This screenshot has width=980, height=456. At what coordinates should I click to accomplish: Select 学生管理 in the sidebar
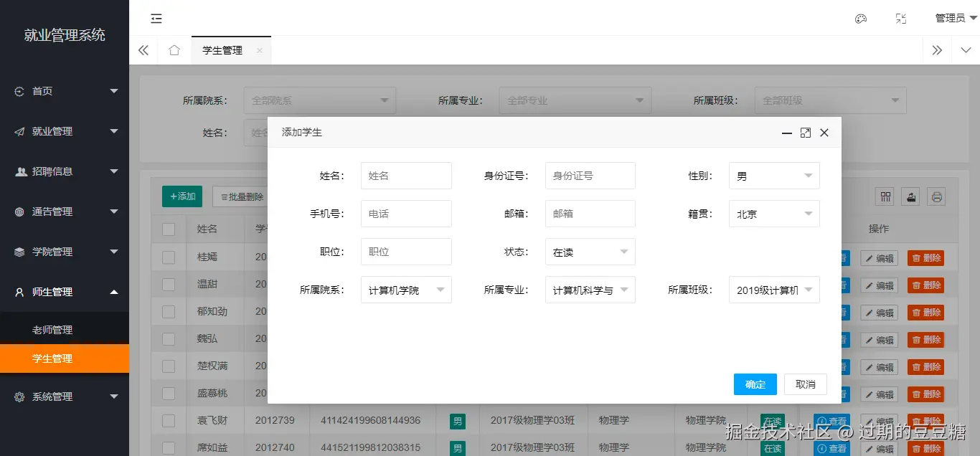pyautogui.click(x=65, y=358)
